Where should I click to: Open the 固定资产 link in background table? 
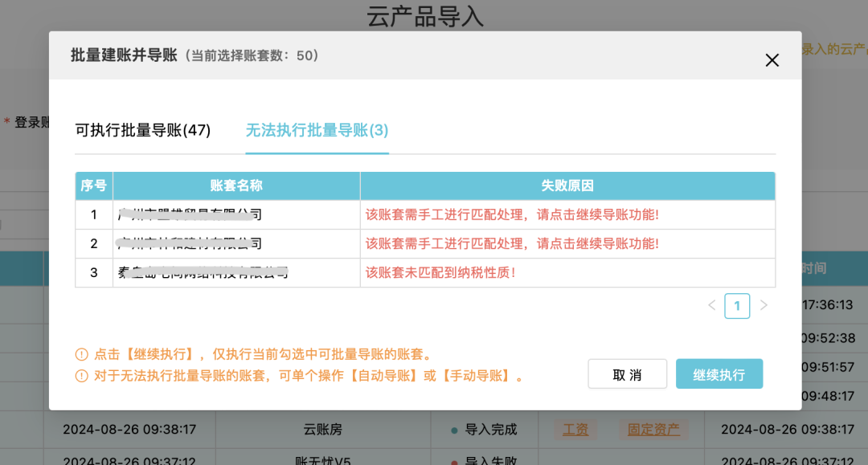coord(654,430)
